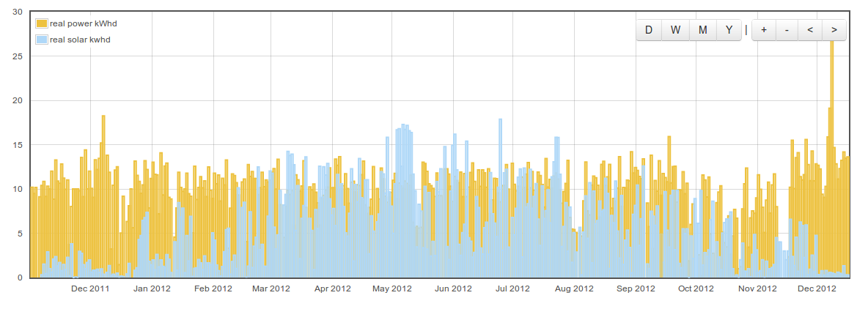This screenshot has height=309, width=868.
Task: Click the tallest orange bar in Dec 2012
Action: 831,157
